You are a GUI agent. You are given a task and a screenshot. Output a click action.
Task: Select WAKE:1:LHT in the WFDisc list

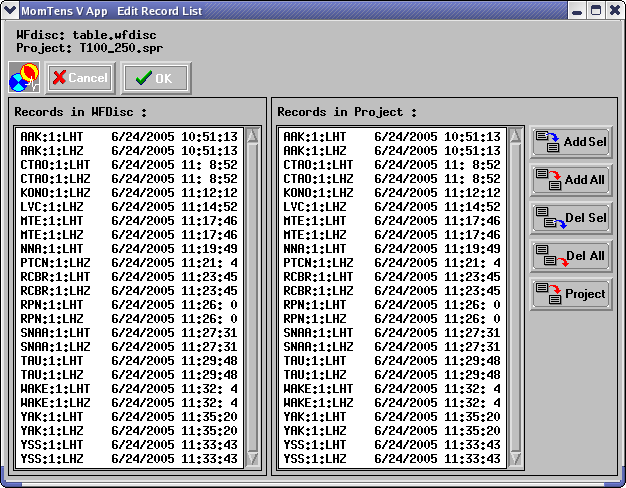point(129,389)
